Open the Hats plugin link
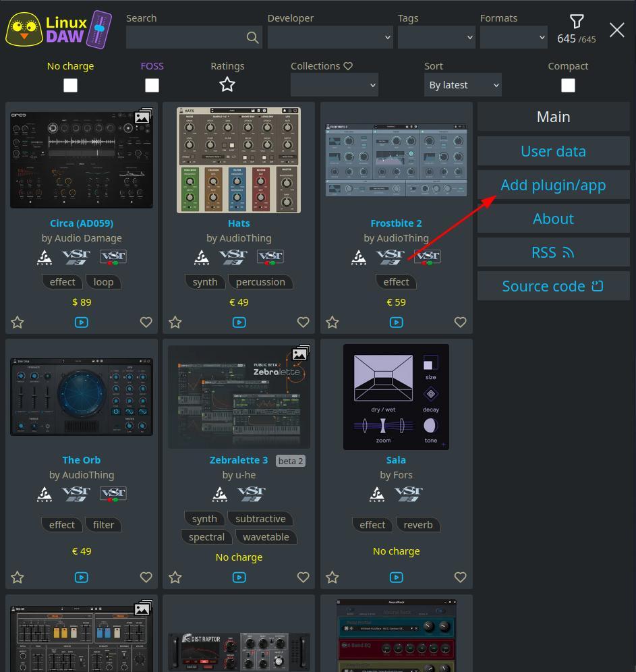This screenshot has width=636, height=672. coord(239,223)
